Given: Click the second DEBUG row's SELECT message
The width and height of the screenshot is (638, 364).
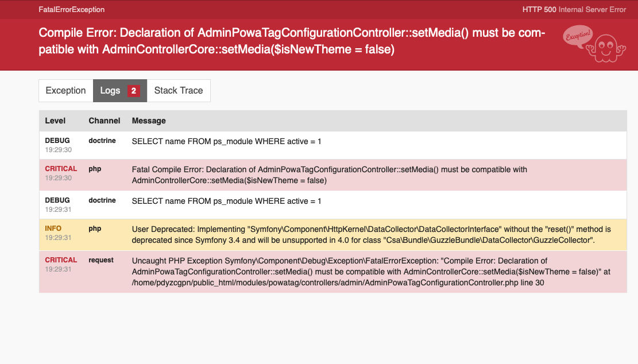Looking at the screenshot, I should coord(226,201).
